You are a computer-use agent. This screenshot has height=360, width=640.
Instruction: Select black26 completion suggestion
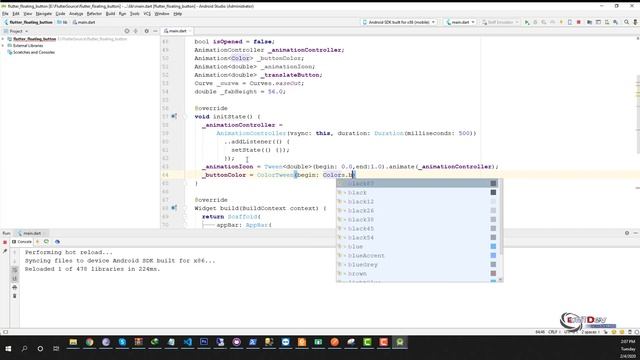point(416,211)
